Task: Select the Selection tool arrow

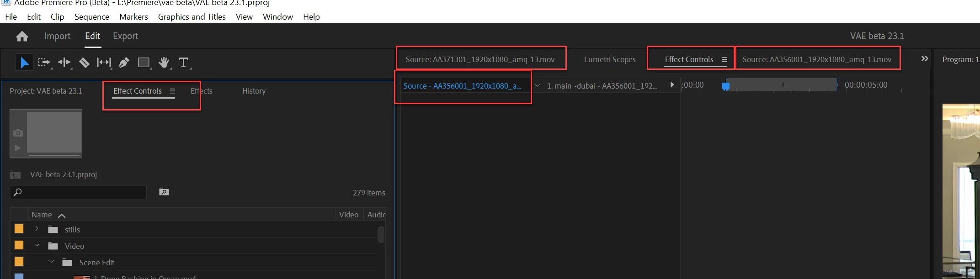Action: click(x=24, y=63)
